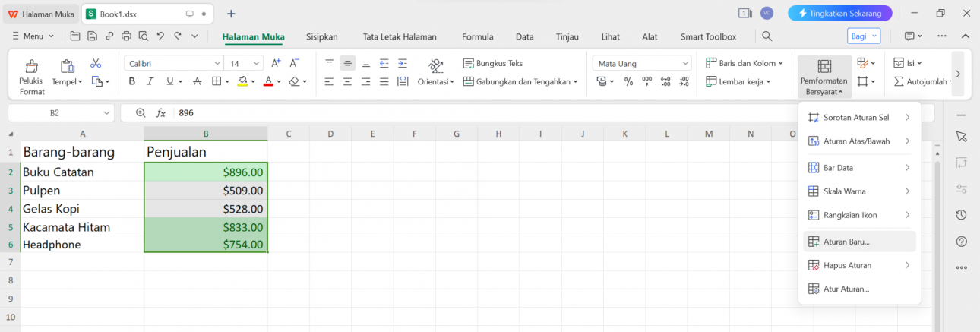
Task: Select cell containing $509.00
Action: (206, 191)
